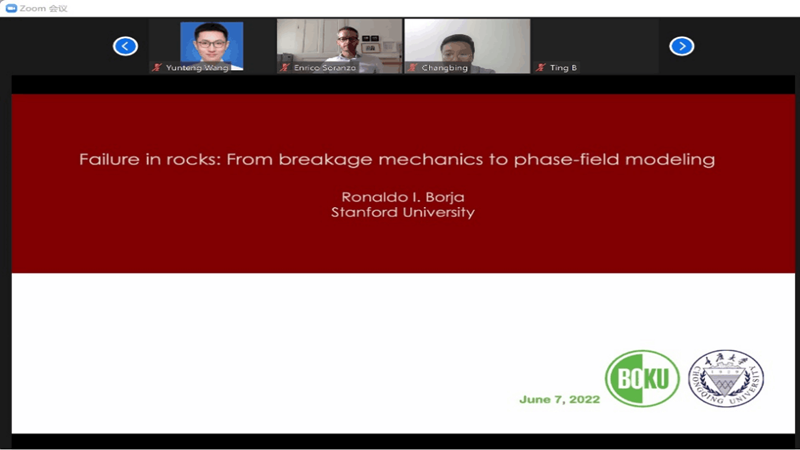Image resolution: width=800 pixels, height=450 pixels.
Task: Click muted microphone icon beside Enrico Soranzo
Action: click(x=285, y=67)
